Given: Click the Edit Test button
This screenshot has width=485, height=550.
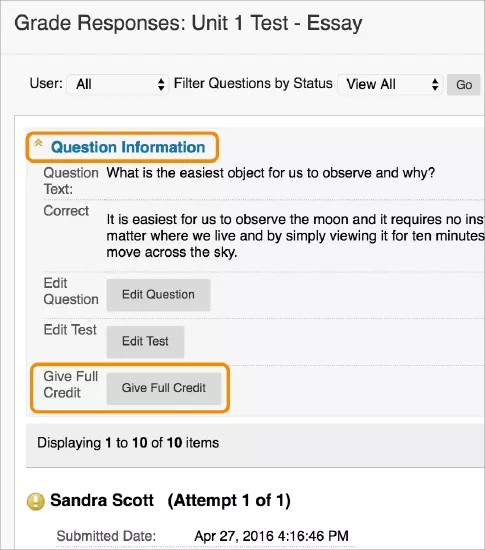Looking at the screenshot, I should click(x=145, y=342).
